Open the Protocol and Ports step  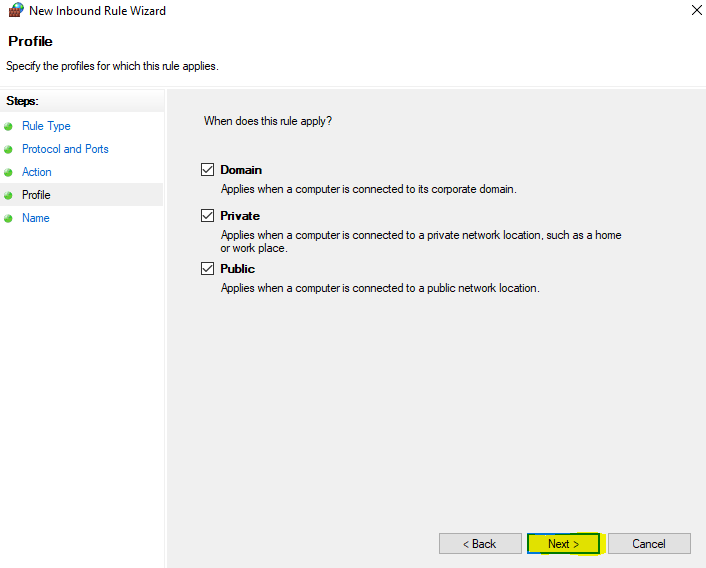click(65, 149)
